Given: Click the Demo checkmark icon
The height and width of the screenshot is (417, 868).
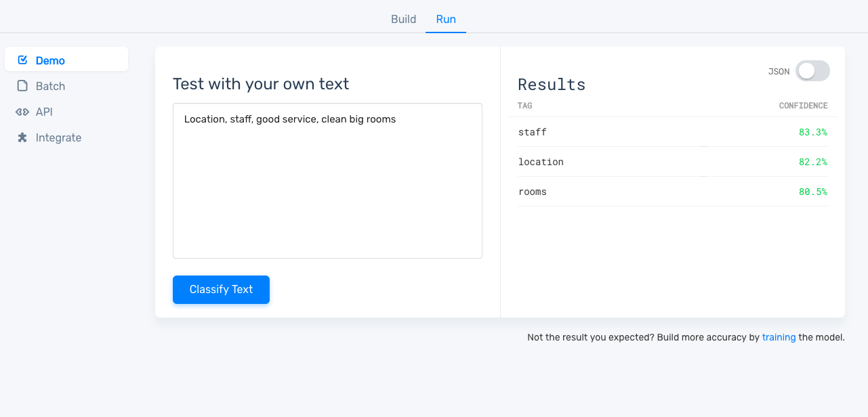Looking at the screenshot, I should pyautogui.click(x=22, y=60).
